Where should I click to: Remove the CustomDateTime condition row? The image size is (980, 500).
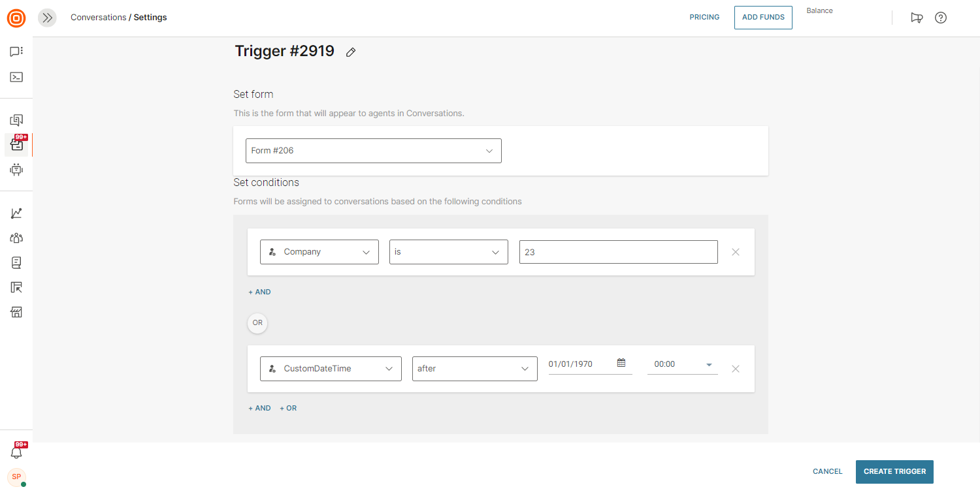click(736, 369)
